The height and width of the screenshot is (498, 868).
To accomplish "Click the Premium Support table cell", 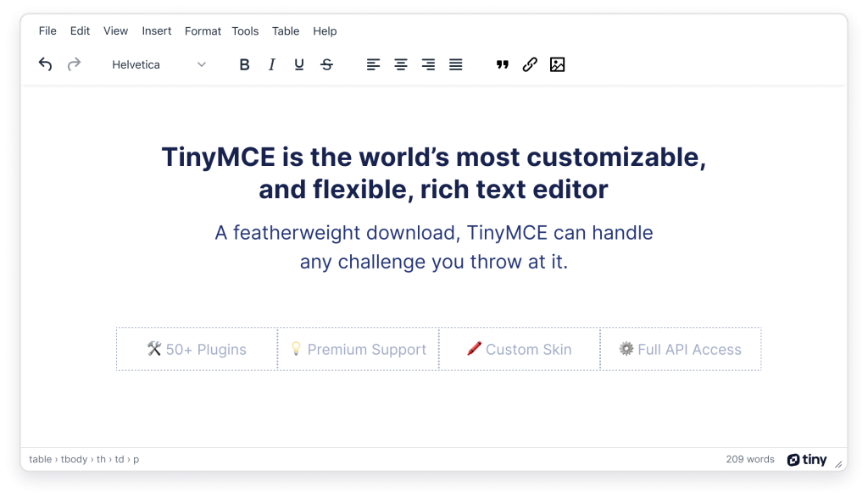I will (x=359, y=349).
